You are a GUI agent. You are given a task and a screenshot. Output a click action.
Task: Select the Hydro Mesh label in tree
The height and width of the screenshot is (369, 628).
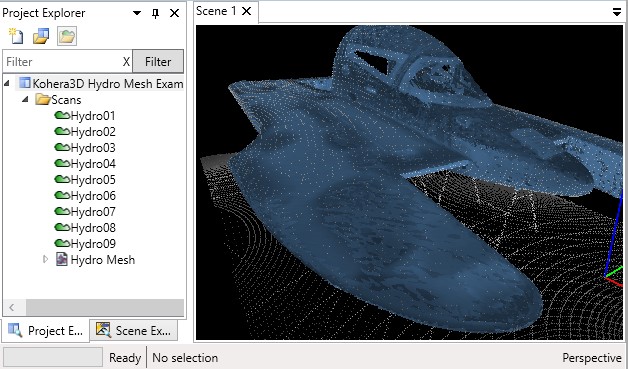(103, 260)
